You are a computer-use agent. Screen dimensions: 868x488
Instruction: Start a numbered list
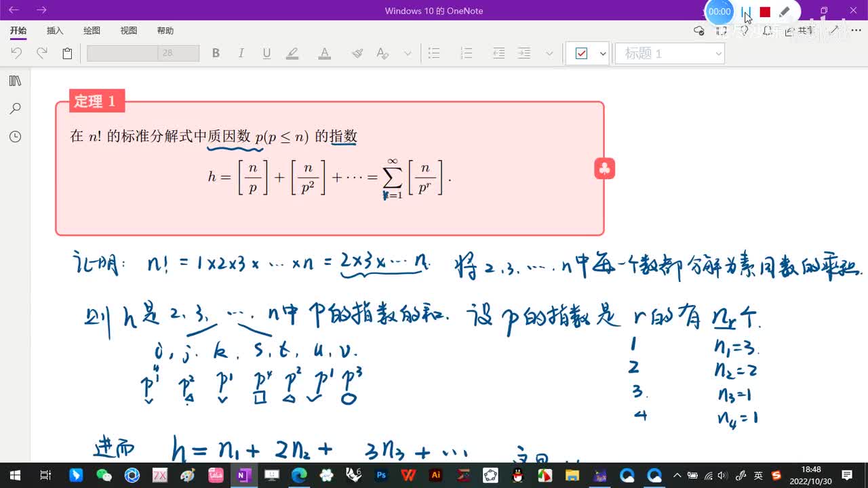pyautogui.click(x=466, y=53)
